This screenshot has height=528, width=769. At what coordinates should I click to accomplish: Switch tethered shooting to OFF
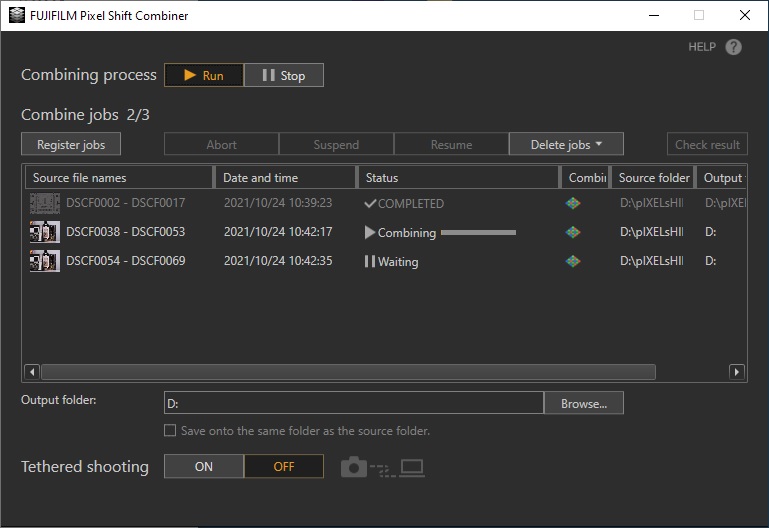[x=284, y=466]
